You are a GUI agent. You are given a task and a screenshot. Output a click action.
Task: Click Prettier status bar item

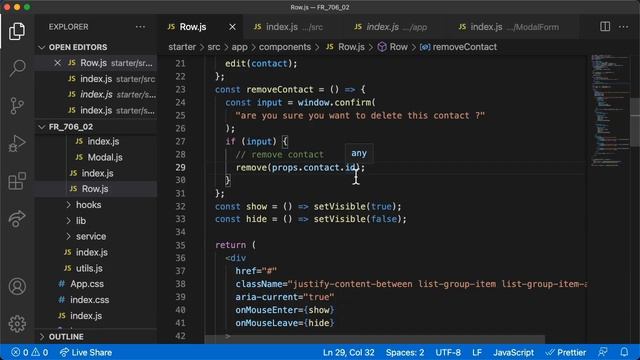click(x=566, y=352)
